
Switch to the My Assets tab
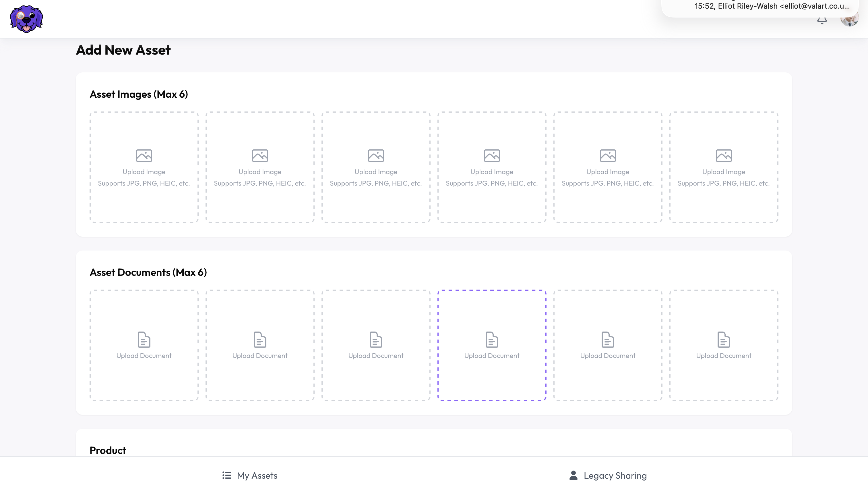coord(257,475)
